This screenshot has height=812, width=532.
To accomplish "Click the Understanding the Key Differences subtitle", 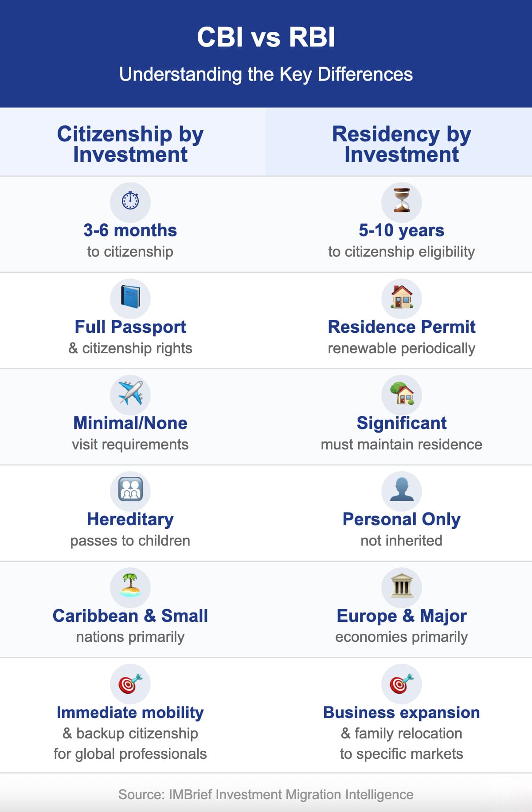I will tap(266, 74).
